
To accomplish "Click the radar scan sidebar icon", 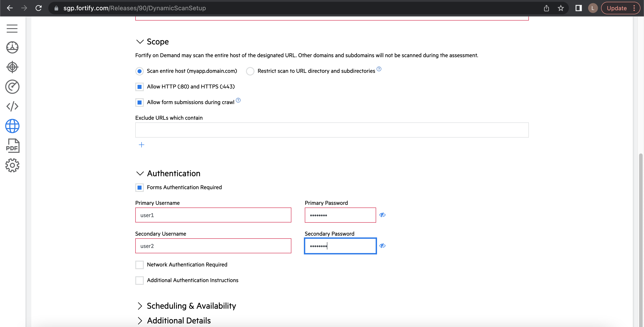I will click(x=12, y=87).
